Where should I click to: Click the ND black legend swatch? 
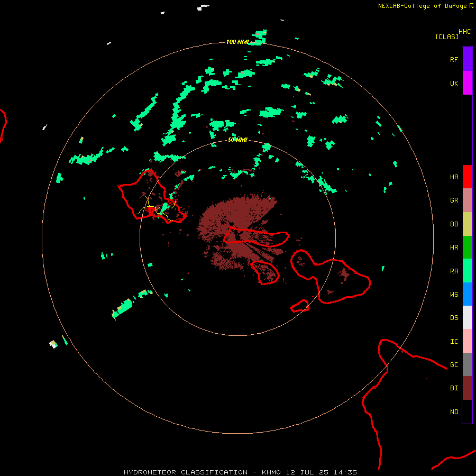[x=467, y=411]
